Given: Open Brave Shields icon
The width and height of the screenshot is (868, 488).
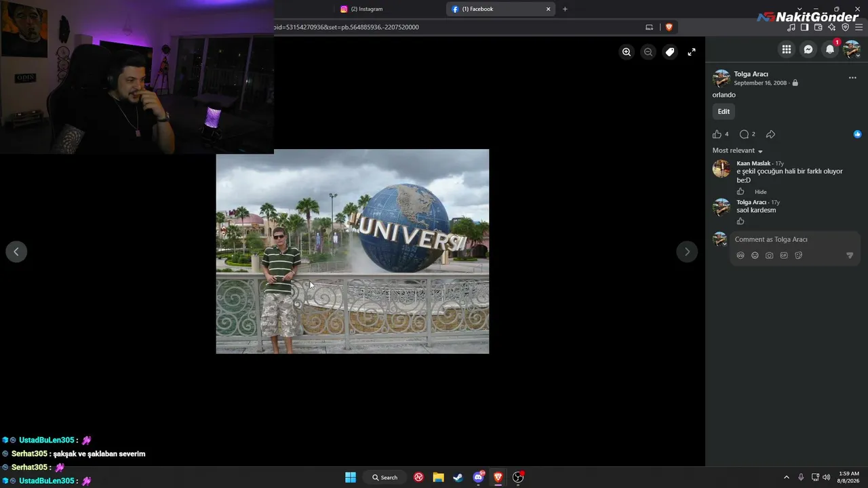Looking at the screenshot, I should (669, 27).
